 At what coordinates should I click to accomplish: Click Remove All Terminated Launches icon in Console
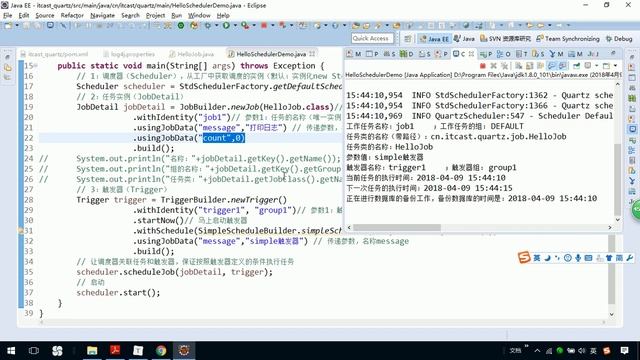(x=505, y=66)
